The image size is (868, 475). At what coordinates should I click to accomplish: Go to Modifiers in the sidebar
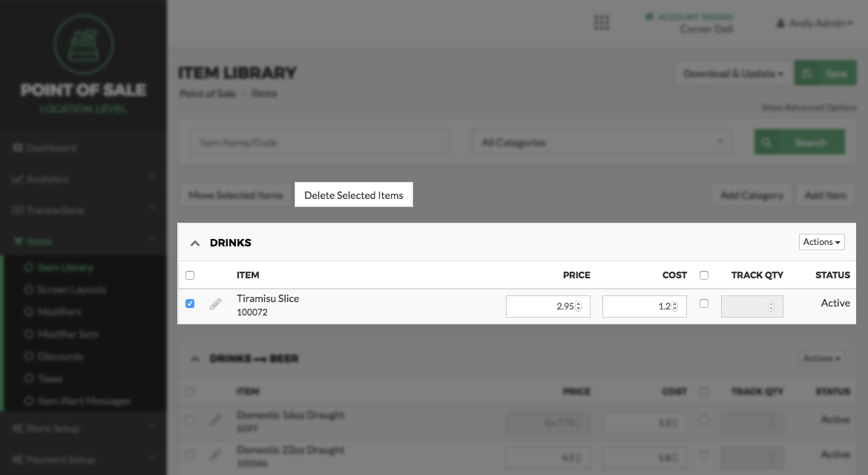point(59,312)
